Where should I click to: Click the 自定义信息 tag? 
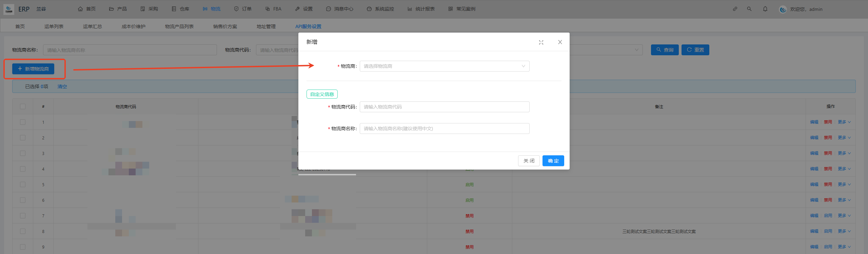[x=322, y=94]
